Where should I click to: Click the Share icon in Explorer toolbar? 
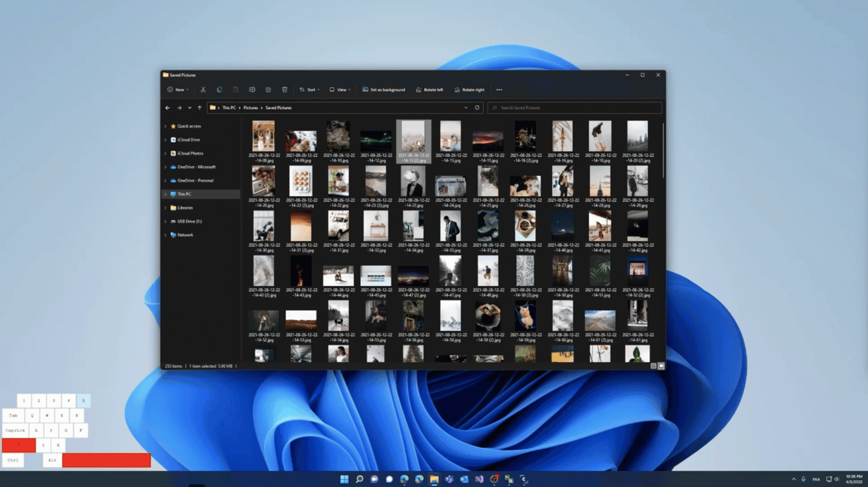268,90
